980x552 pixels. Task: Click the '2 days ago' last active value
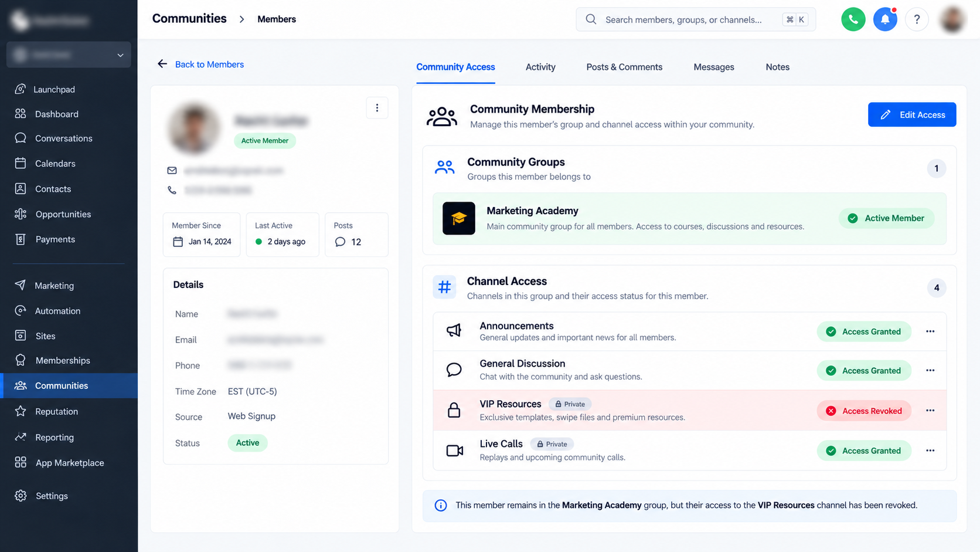tap(287, 242)
